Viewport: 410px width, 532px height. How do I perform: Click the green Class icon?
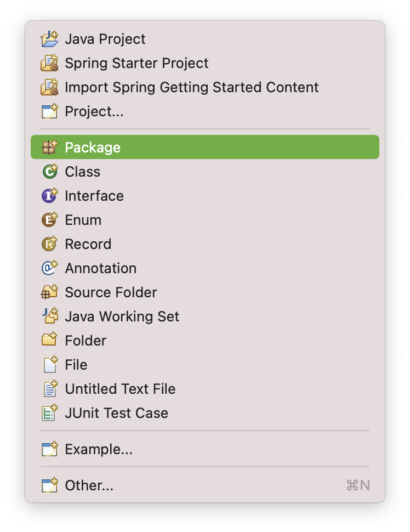click(x=49, y=172)
